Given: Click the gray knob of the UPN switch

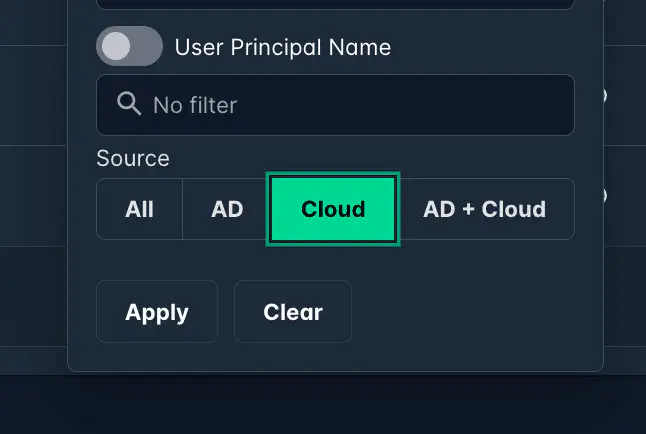Looking at the screenshot, I should pyautogui.click(x=117, y=47).
